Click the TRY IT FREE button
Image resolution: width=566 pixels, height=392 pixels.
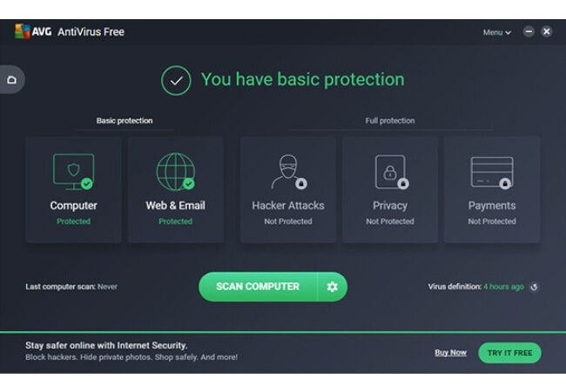(x=509, y=353)
